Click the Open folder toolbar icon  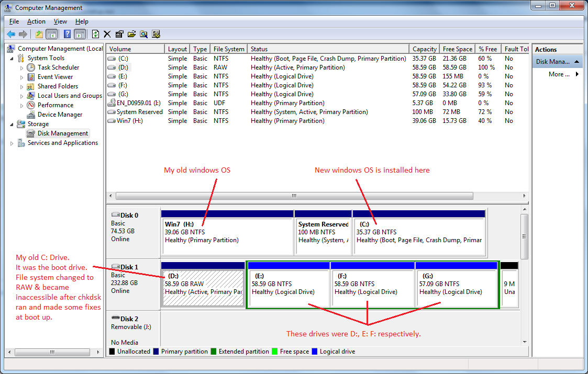pos(131,35)
